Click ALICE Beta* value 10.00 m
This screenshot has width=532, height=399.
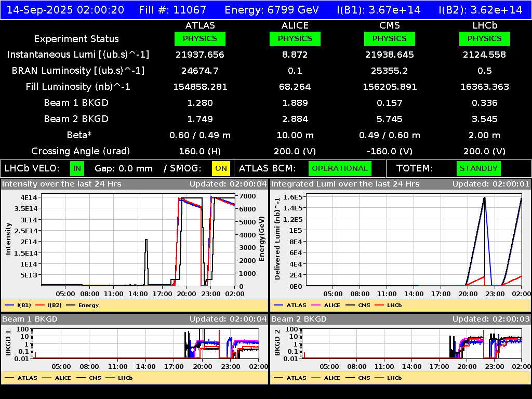click(x=295, y=135)
